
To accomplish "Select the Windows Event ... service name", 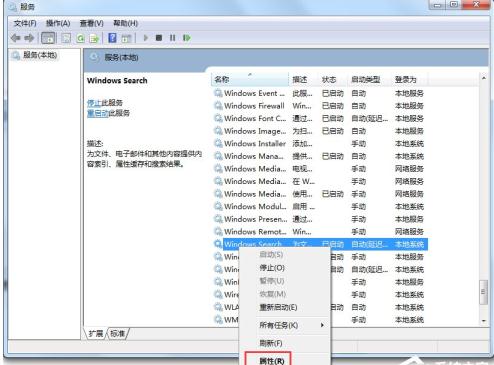I will coord(254,93).
